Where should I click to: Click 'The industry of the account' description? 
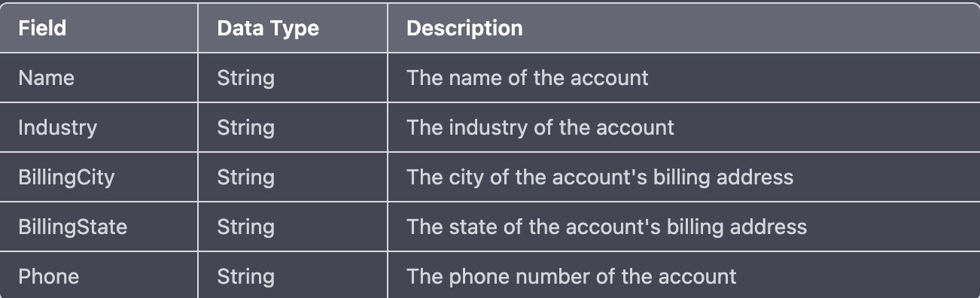[x=540, y=127]
